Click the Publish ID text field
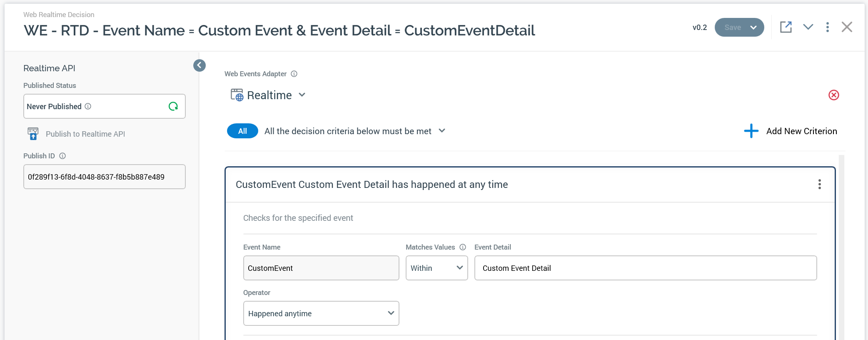Screen dimensions: 868x340 coord(104,177)
